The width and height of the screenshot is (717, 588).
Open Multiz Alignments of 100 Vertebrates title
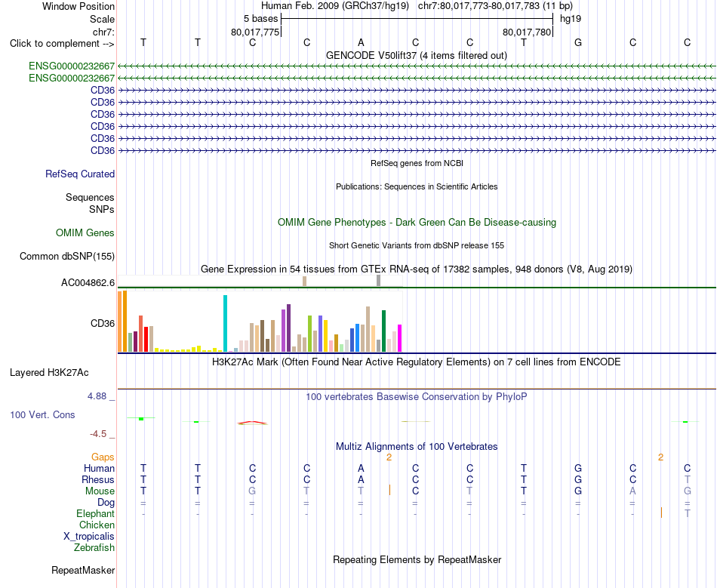417,446
